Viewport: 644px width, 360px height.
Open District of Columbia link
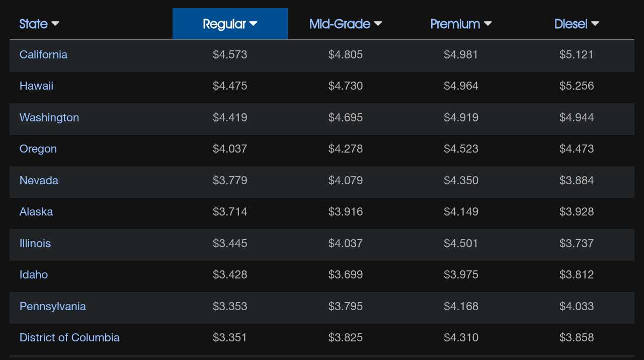69,337
